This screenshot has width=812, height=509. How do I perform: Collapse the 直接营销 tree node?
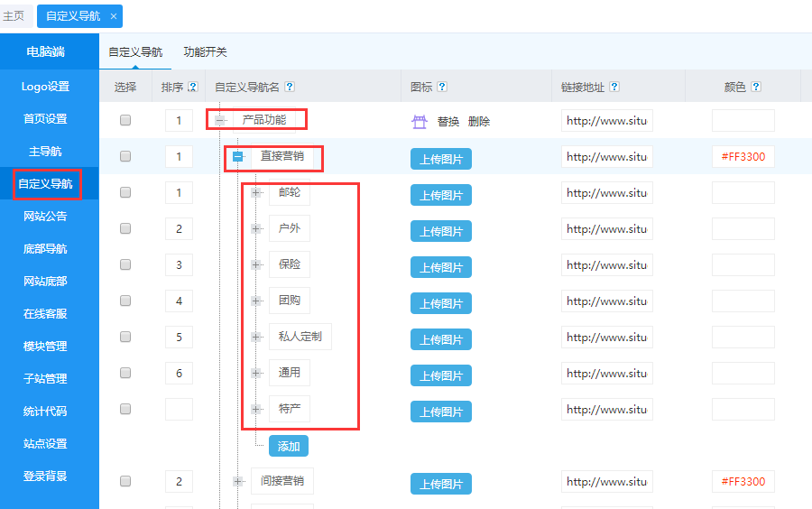(x=238, y=156)
